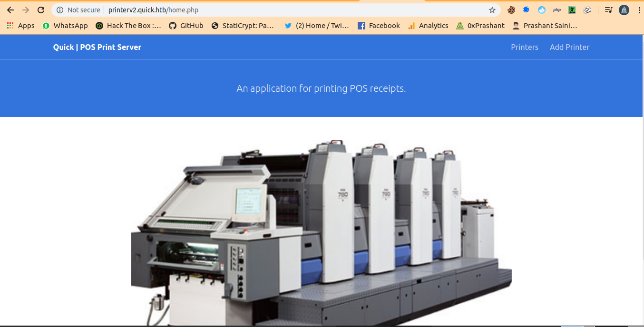Open the WhatsApp bookmark
The height and width of the screenshot is (327, 644).
65,26
